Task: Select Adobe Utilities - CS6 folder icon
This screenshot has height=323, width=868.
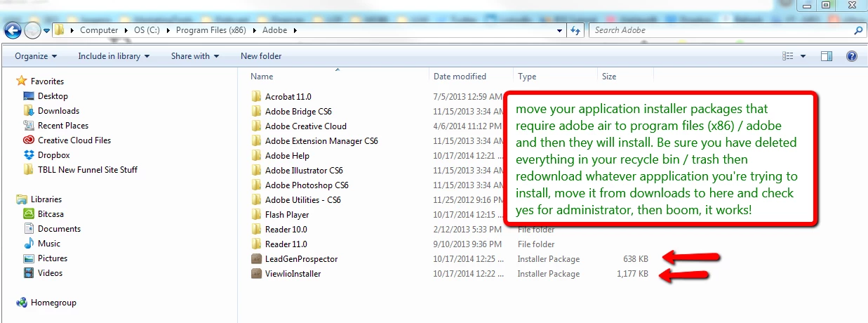Action: pyautogui.click(x=256, y=200)
